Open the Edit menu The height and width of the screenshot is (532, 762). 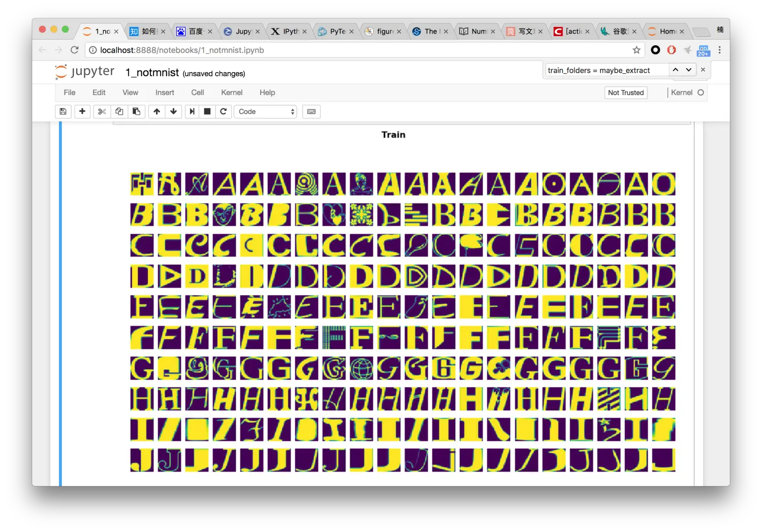pos(99,92)
